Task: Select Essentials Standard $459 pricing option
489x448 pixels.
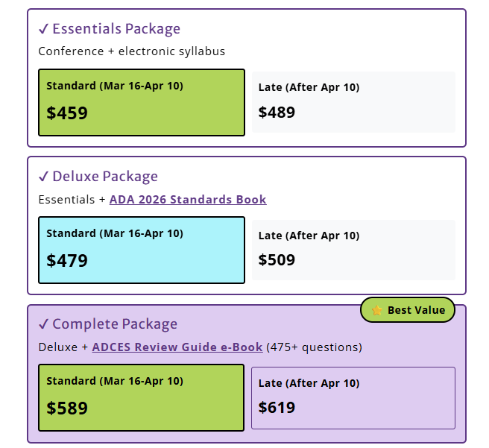Action: click(x=142, y=103)
